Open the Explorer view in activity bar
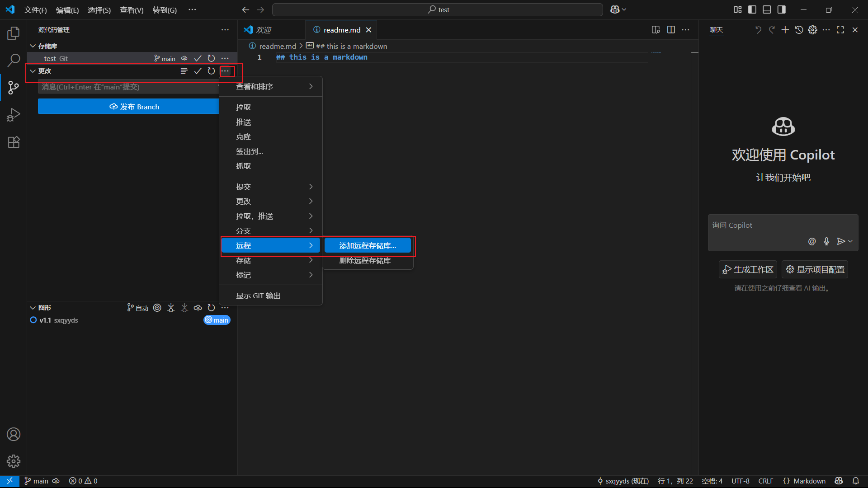The image size is (868, 488). tap(14, 33)
